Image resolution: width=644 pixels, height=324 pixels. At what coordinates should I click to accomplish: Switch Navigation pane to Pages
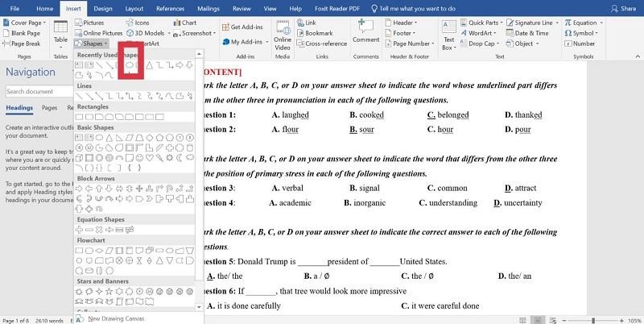click(49, 108)
